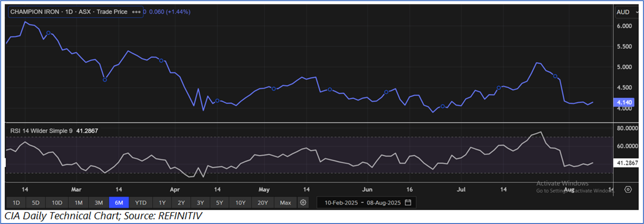Choose the 1Y period tab
Screen dimensions: 644x224
click(162, 203)
